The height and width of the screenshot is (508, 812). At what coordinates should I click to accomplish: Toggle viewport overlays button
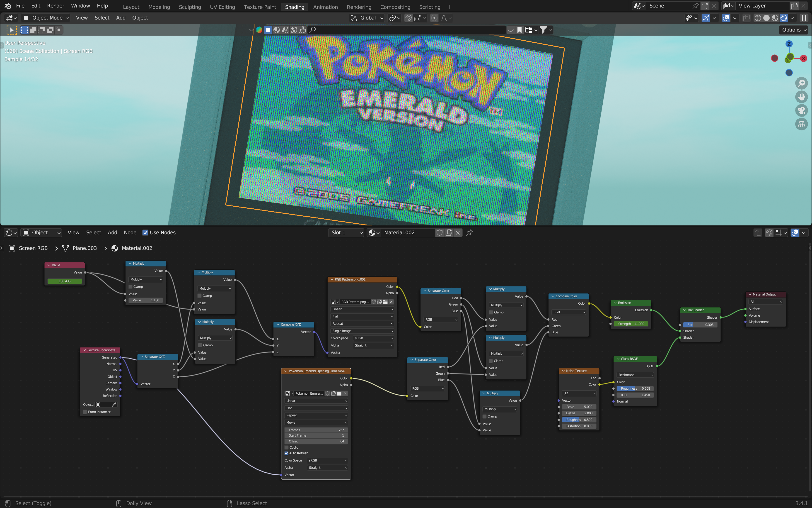(x=726, y=18)
